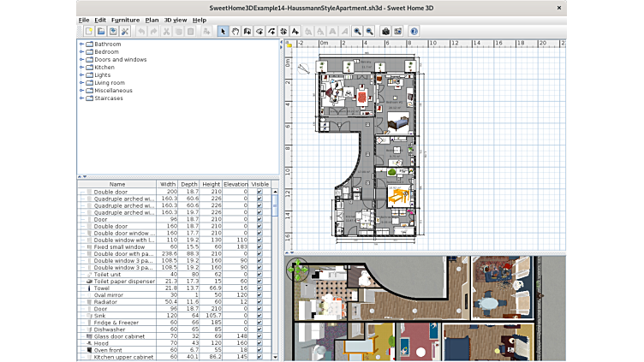The width and height of the screenshot is (644, 362).
Task: Select the Create polylines tool
Action: pyautogui.click(x=271, y=31)
